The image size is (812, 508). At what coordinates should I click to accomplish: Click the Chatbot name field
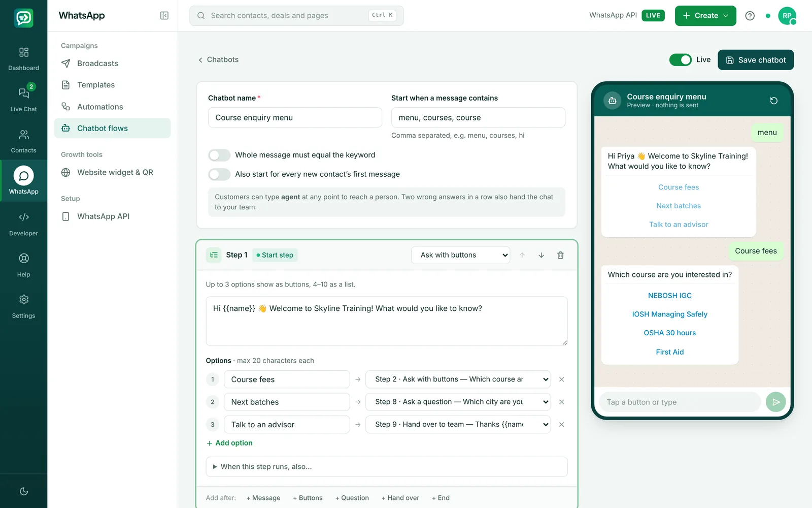pyautogui.click(x=295, y=117)
